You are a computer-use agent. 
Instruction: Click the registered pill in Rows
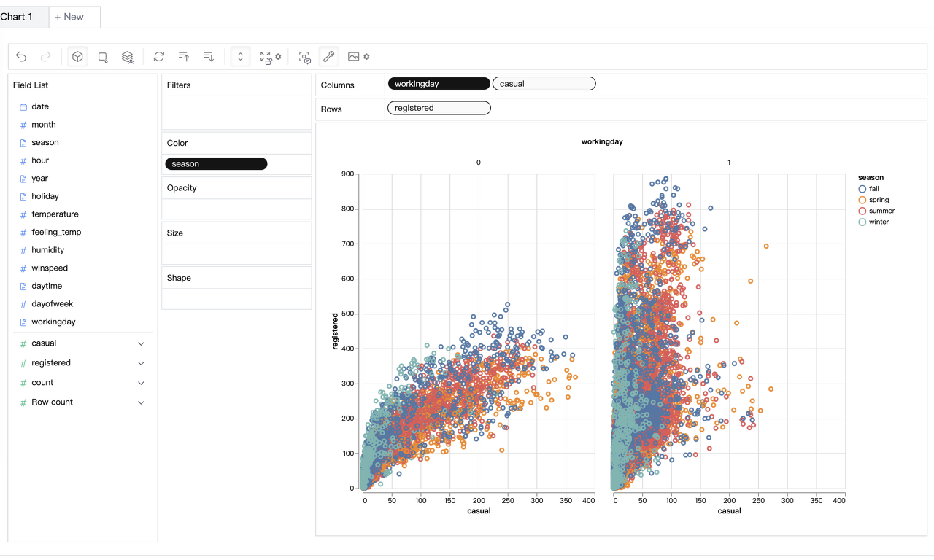tap(439, 108)
